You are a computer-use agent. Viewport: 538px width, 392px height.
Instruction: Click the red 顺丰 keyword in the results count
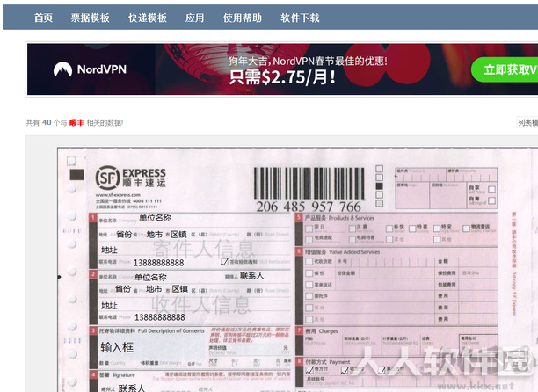76,122
